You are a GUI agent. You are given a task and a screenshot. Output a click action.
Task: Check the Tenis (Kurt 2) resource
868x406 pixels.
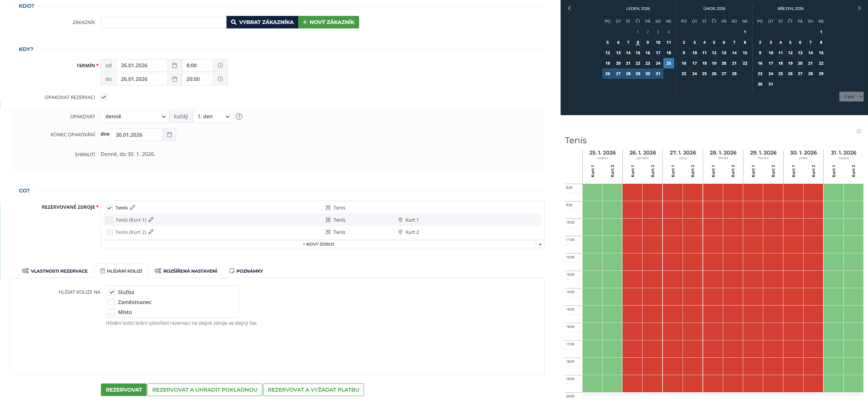coord(109,232)
